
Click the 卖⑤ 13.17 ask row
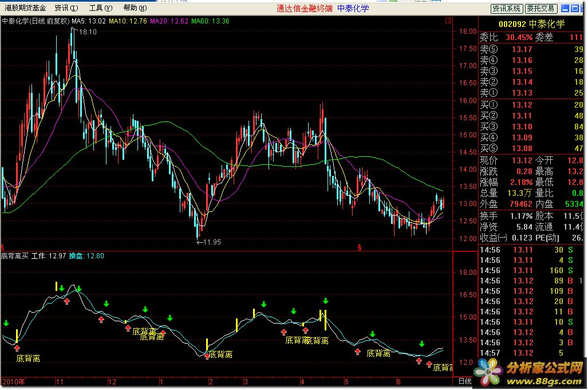pyautogui.click(x=531, y=49)
